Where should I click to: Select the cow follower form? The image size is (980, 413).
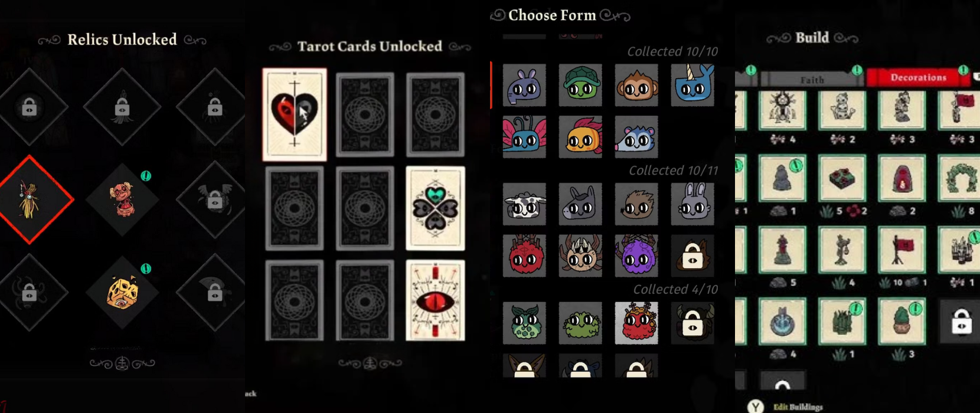pos(524,204)
